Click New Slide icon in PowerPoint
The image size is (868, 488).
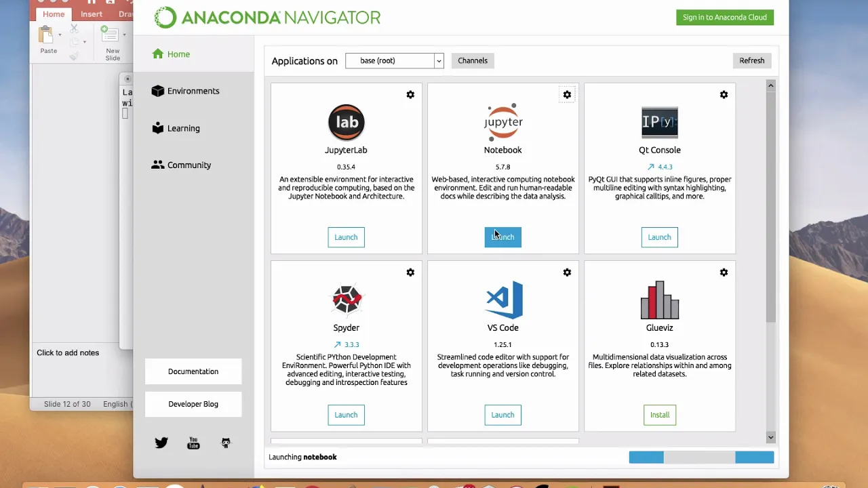click(108, 35)
